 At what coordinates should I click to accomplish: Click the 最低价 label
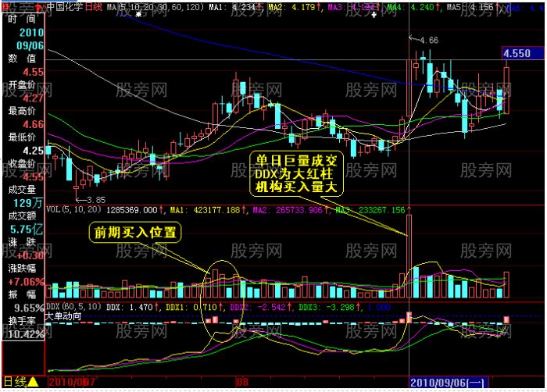click(x=22, y=137)
